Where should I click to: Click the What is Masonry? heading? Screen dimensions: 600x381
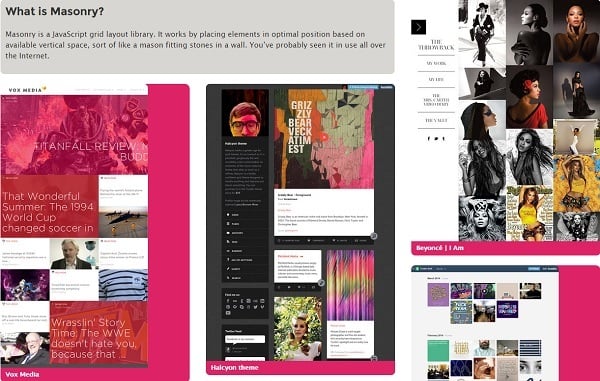coord(55,11)
